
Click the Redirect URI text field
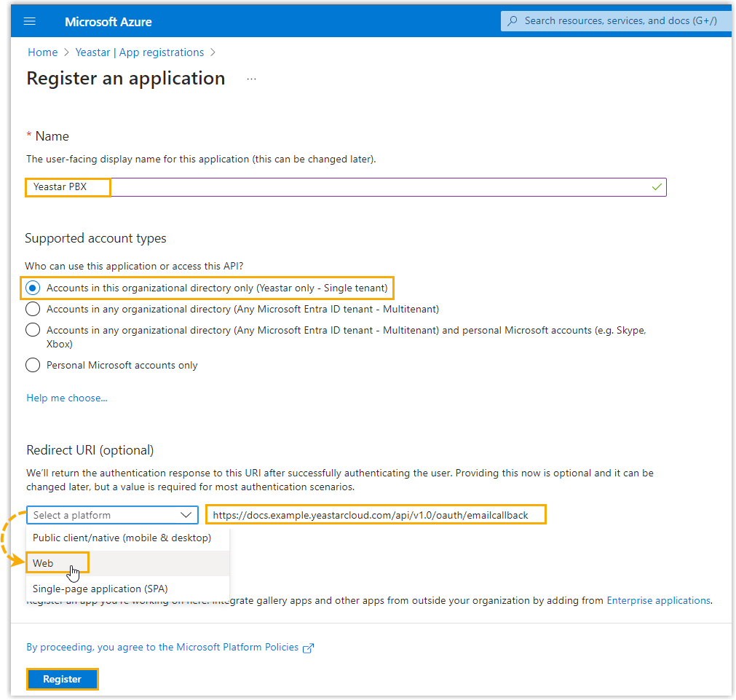coord(376,515)
